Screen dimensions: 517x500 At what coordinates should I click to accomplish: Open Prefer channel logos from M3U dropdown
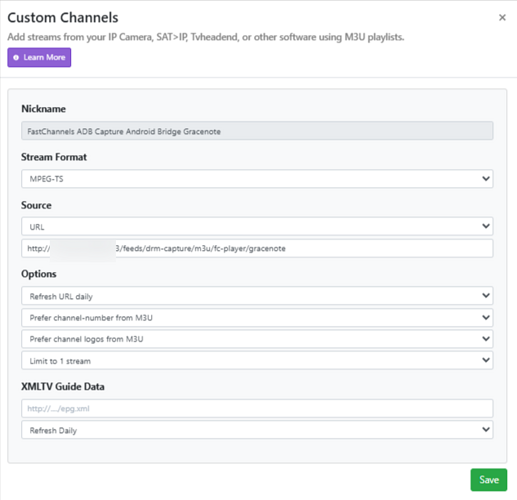[x=257, y=339]
